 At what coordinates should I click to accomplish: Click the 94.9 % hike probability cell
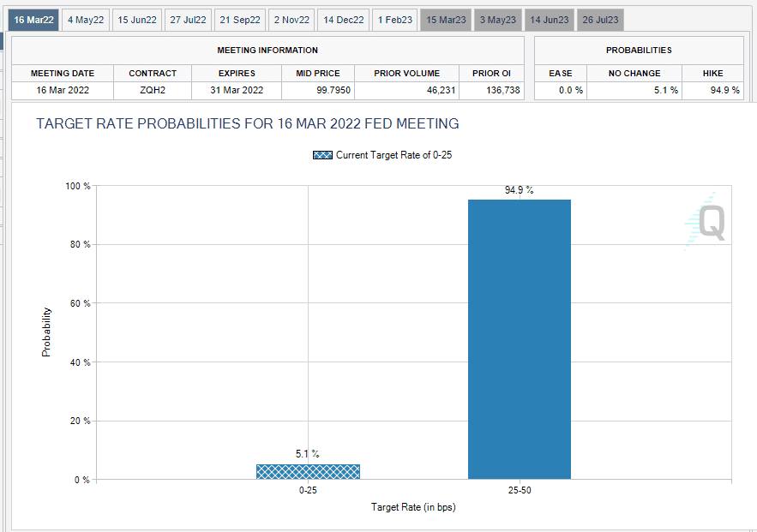(712, 90)
